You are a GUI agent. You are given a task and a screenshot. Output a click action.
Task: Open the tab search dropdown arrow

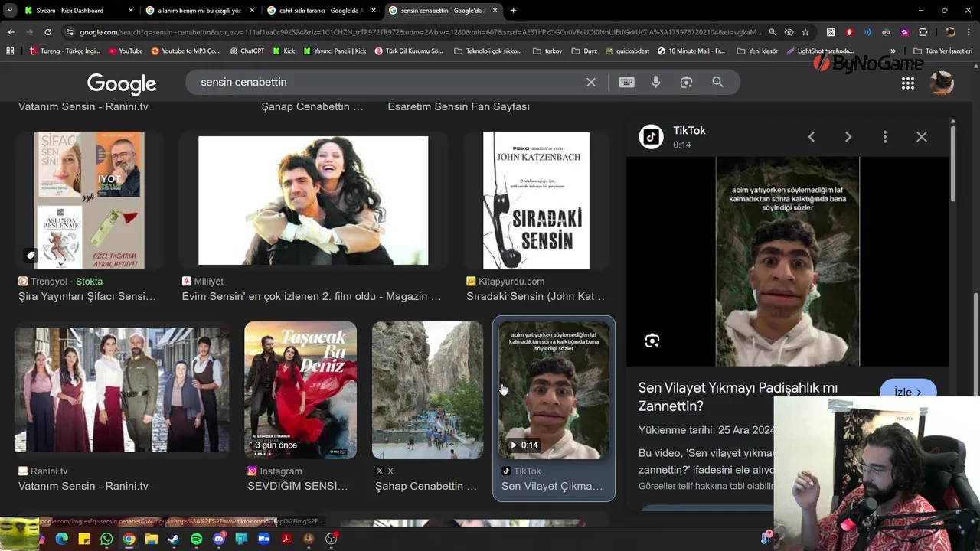point(10,11)
